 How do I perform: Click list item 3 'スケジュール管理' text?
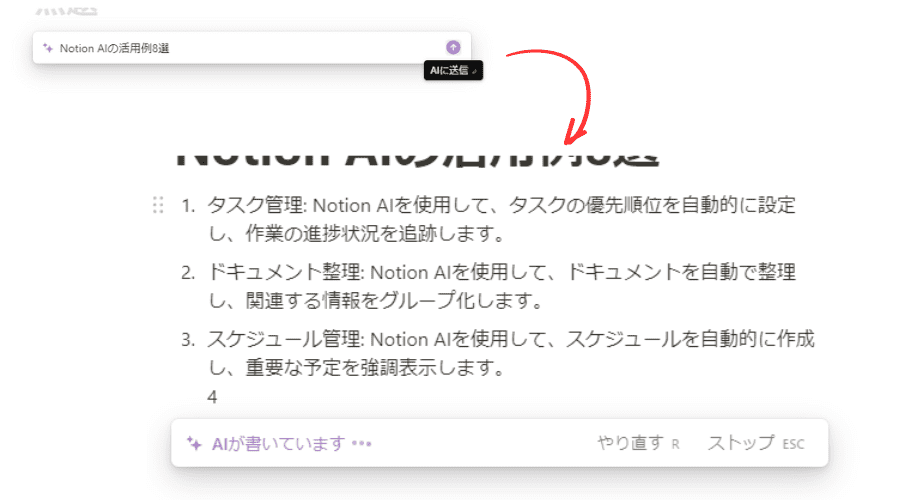[285, 339]
